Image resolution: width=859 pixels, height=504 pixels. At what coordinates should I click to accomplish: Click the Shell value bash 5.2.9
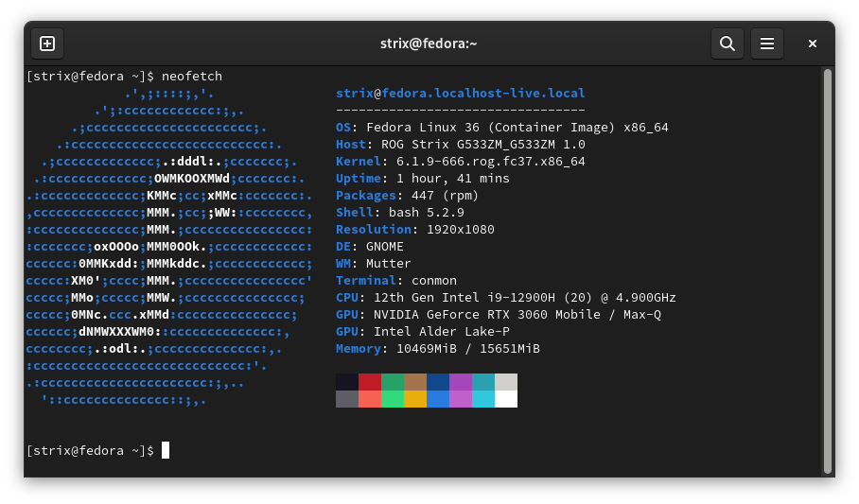pos(427,212)
